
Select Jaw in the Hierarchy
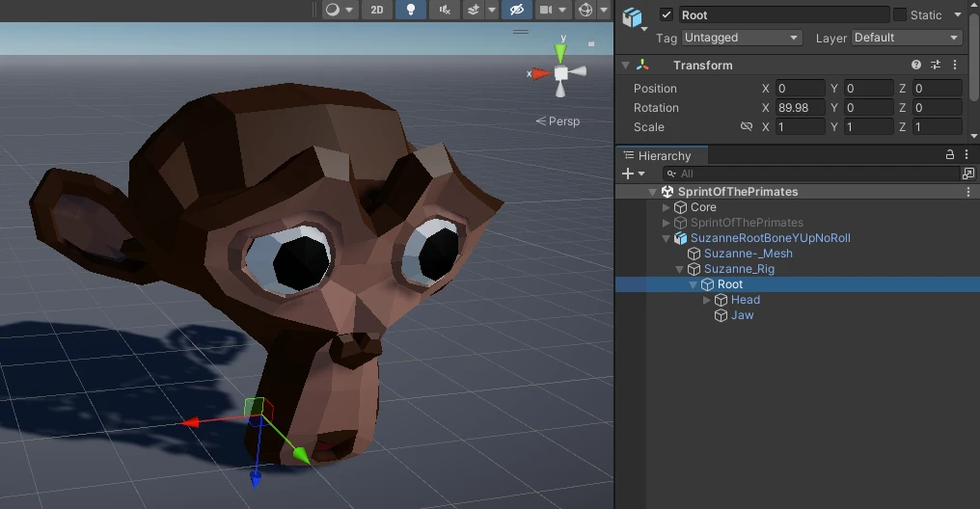(x=742, y=315)
